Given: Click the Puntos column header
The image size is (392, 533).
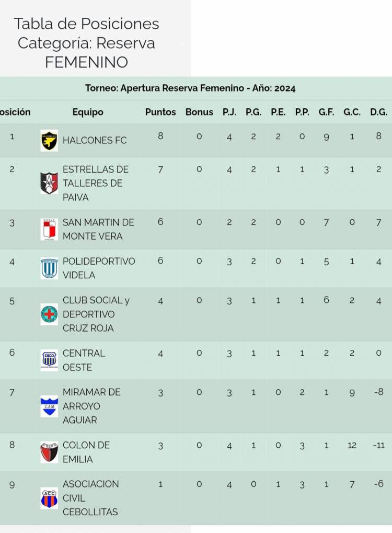Looking at the screenshot, I should click(160, 112).
